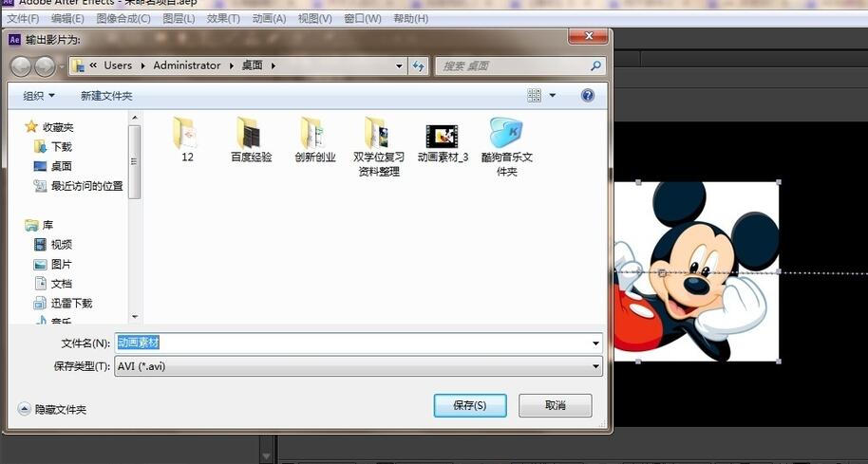
Task: Open the 视频 library
Action: pos(53,245)
